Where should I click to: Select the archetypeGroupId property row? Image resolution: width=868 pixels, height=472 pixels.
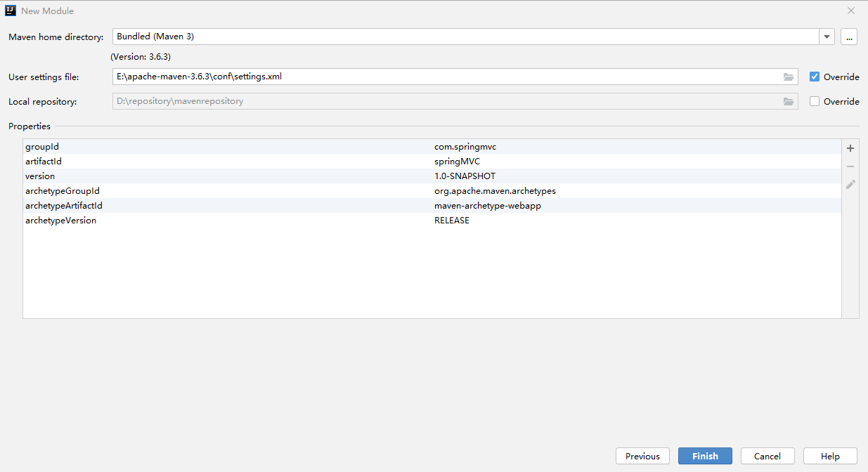tap(432, 191)
